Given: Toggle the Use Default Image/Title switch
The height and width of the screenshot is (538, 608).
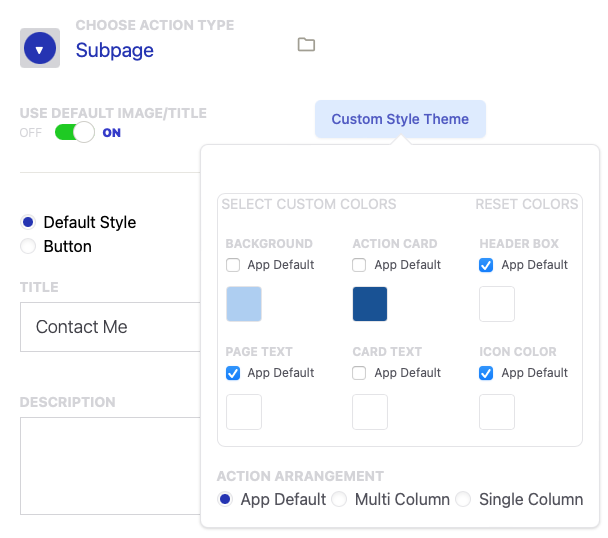Looking at the screenshot, I should [x=74, y=132].
